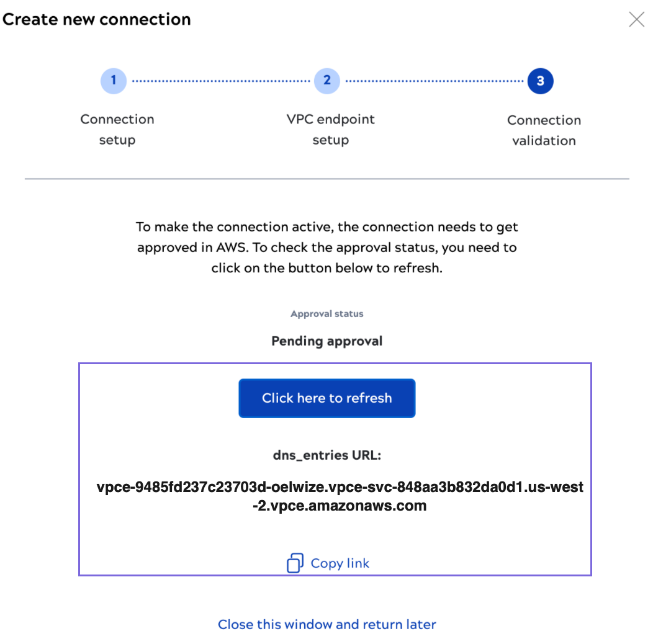Close the Create new connection dialog
The width and height of the screenshot is (653, 644).
(636, 20)
